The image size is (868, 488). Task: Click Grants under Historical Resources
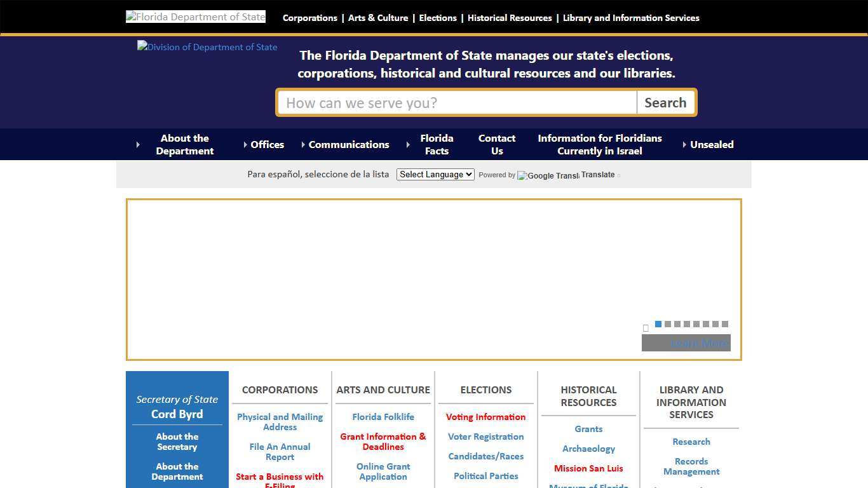coord(588,429)
